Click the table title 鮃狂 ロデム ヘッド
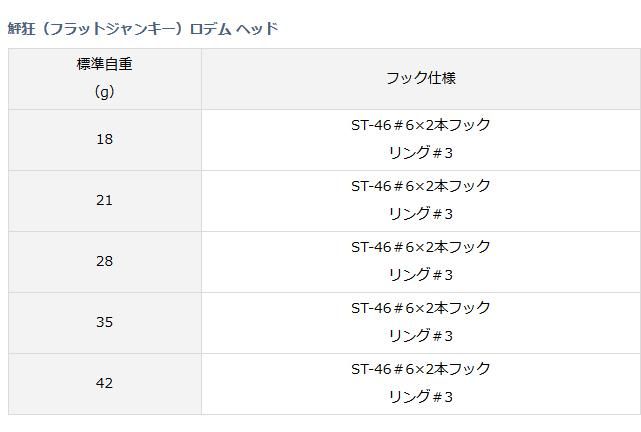 [143, 28]
